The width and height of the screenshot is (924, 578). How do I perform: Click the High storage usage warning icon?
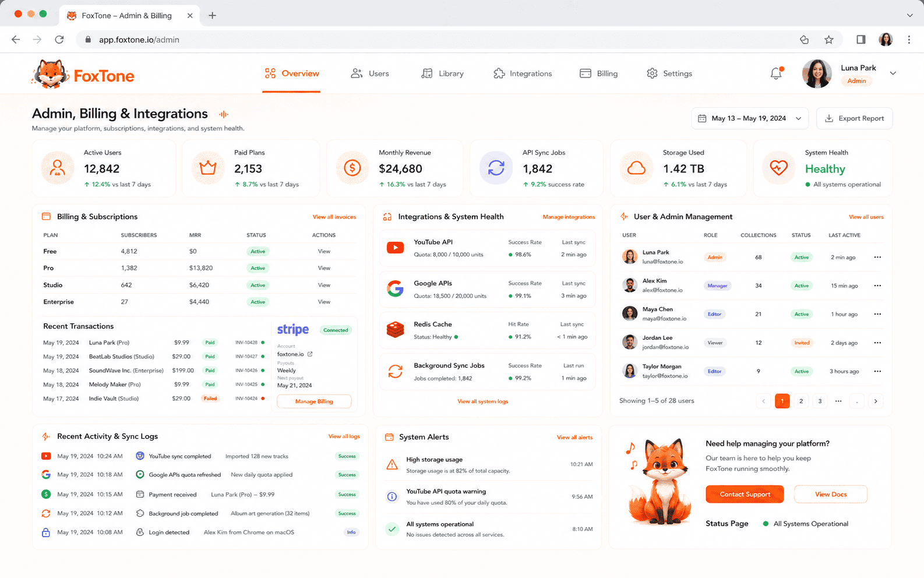392,464
